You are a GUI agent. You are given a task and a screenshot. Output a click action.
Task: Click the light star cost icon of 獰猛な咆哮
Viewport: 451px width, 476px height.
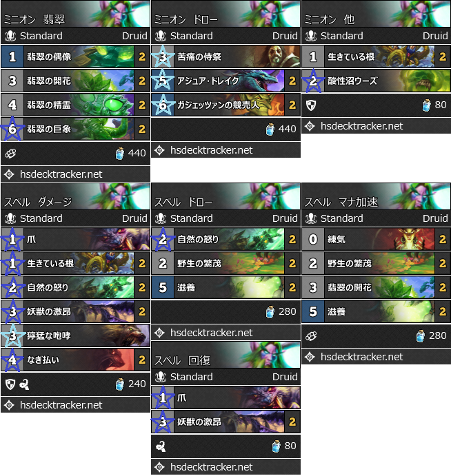[12, 335]
